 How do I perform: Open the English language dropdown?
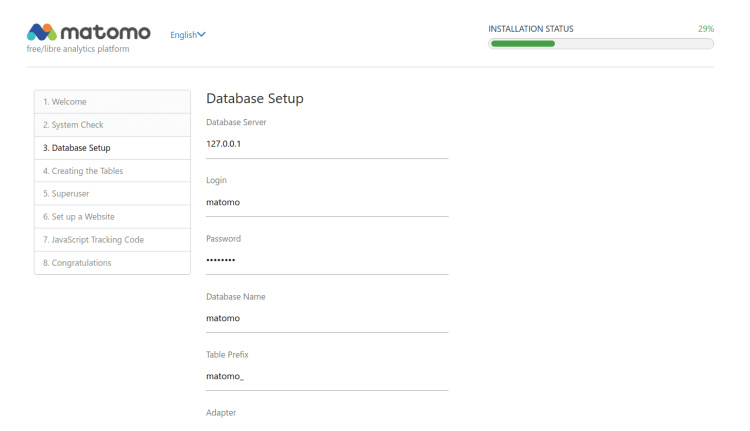[188, 35]
